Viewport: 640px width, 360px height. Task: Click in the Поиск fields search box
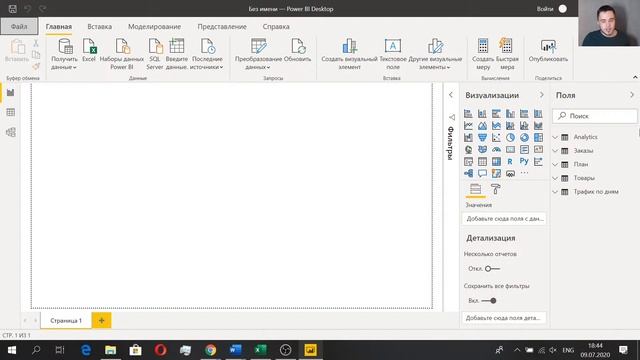(x=595, y=116)
